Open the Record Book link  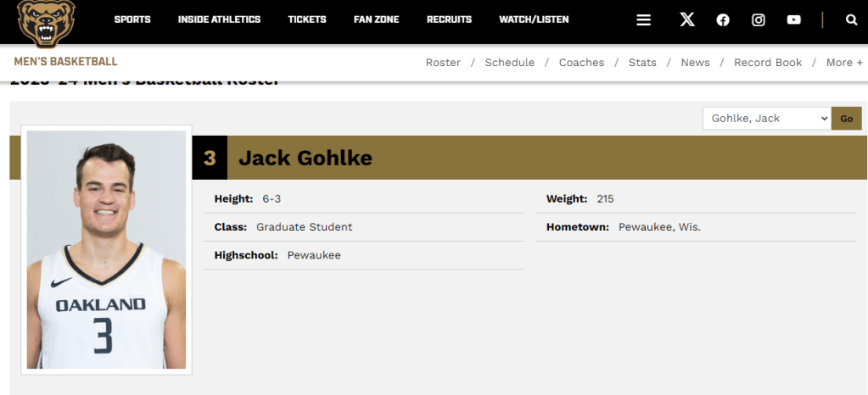point(768,63)
